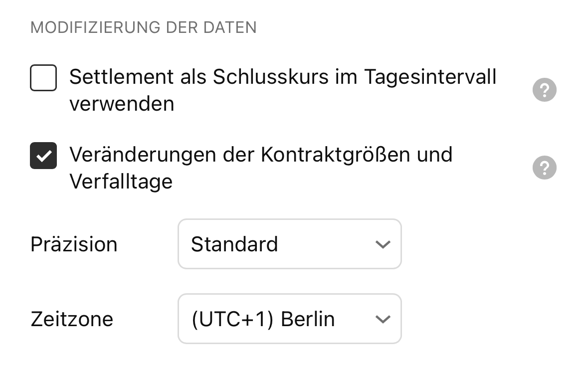Click the word verwenden in the Settlement label

[122, 104]
